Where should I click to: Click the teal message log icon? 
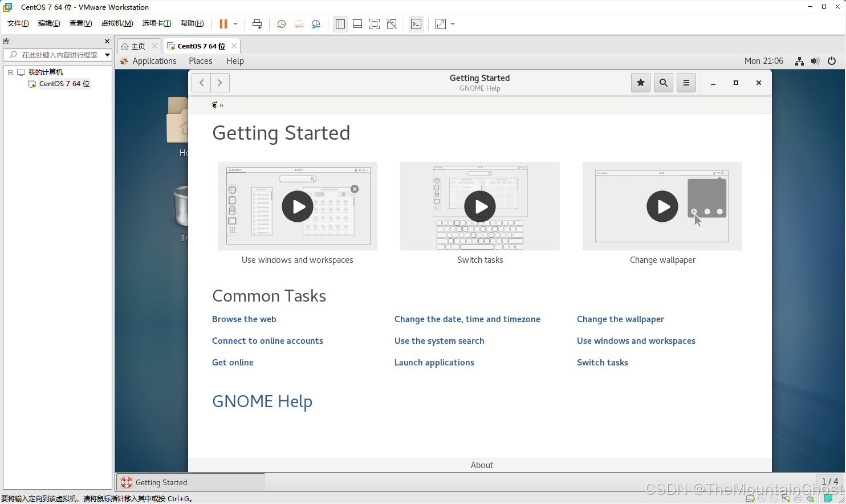coord(828,499)
